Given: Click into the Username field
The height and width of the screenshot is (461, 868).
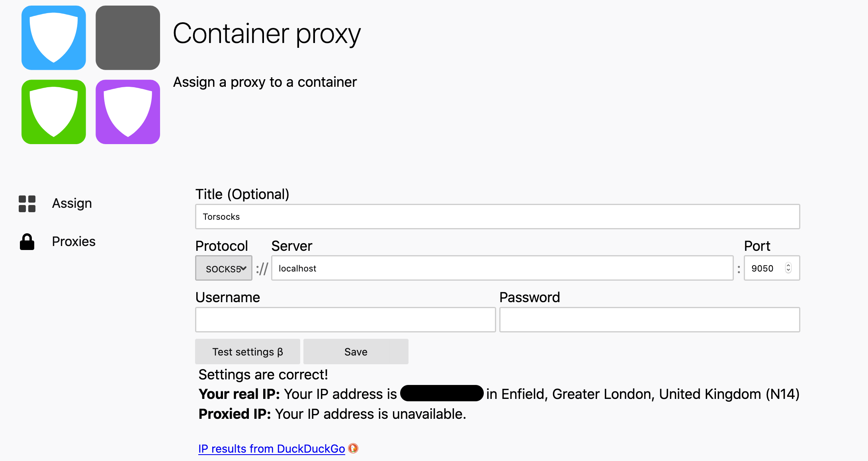Looking at the screenshot, I should [345, 320].
